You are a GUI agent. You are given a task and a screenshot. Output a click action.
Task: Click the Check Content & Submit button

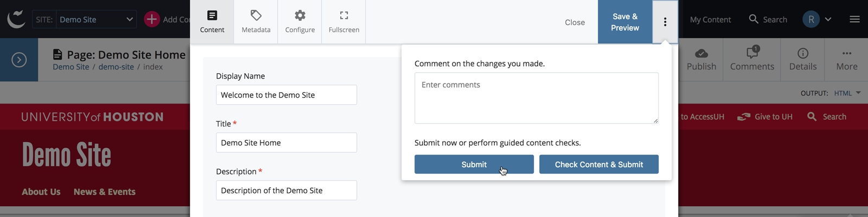(599, 164)
